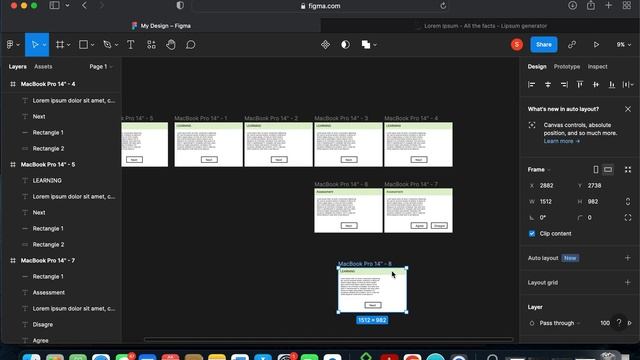640x360 pixels.
Task: Open the zoom level 9% dropdown
Action: point(623,44)
